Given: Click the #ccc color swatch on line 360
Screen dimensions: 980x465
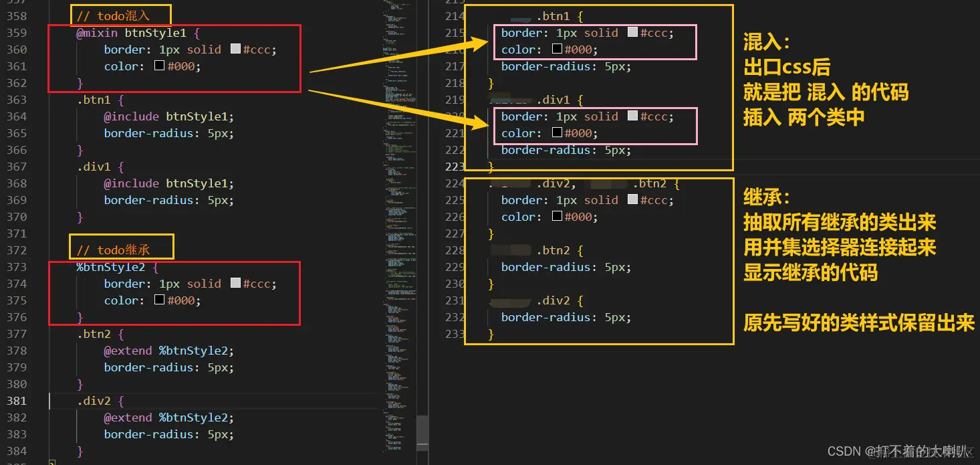Looking at the screenshot, I should pyautogui.click(x=235, y=49).
